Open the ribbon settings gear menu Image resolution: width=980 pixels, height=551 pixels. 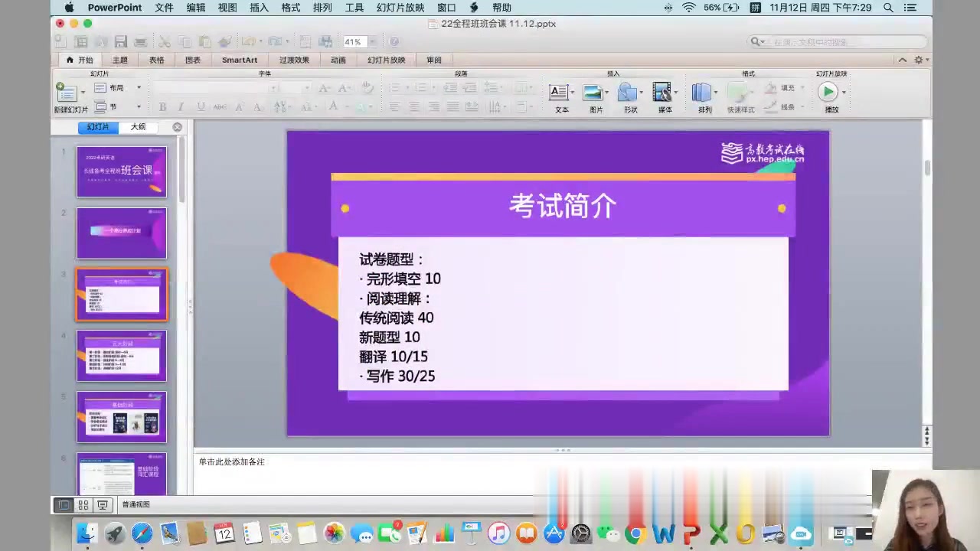tap(921, 60)
